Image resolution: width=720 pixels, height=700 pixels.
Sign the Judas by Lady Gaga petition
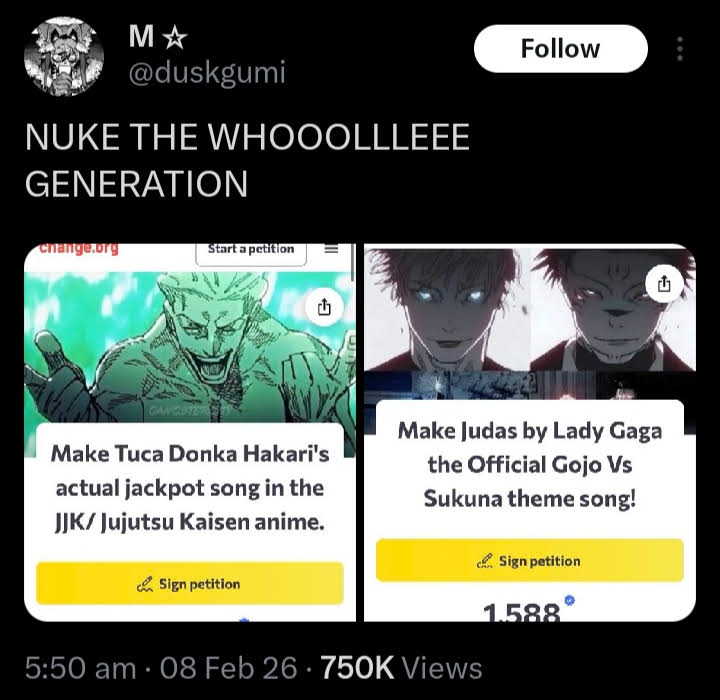pos(529,560)
